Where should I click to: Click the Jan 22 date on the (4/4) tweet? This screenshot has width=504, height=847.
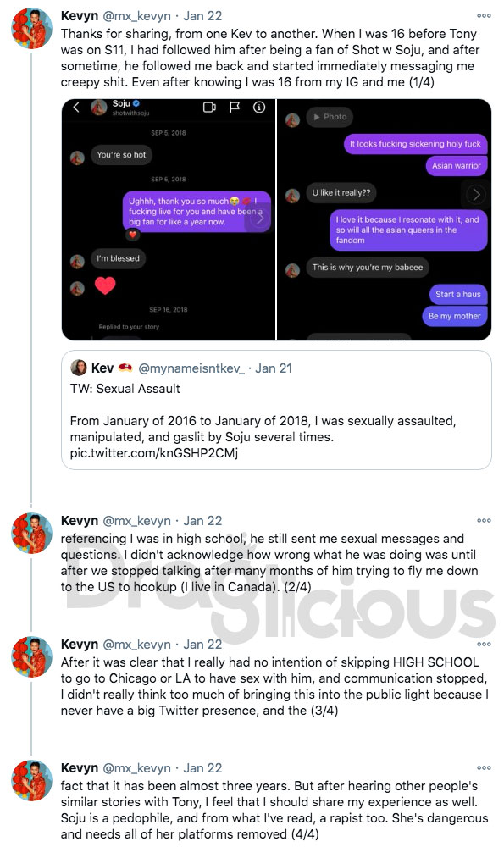tap(202, 767)
